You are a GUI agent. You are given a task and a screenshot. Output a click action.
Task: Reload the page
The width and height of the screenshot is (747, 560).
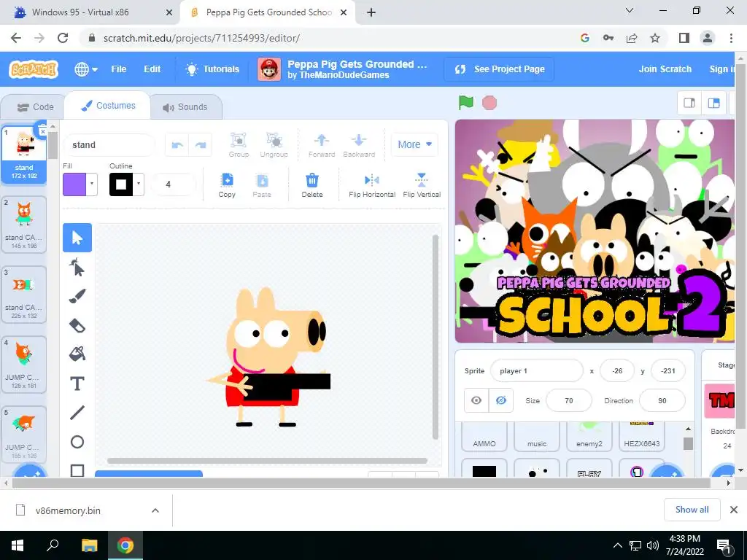pyautogui.click(x=63, y=38)
